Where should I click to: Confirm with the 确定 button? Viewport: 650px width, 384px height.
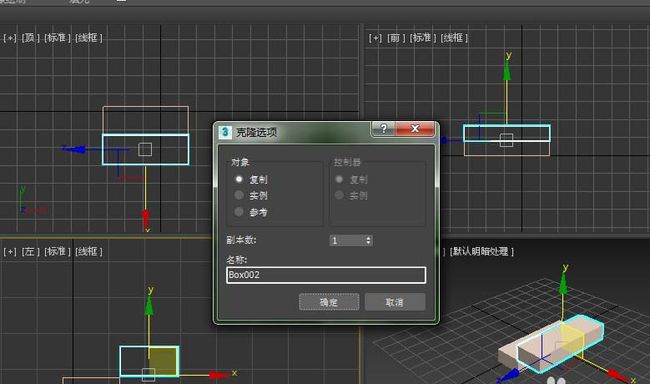click(x=329, y=302)
